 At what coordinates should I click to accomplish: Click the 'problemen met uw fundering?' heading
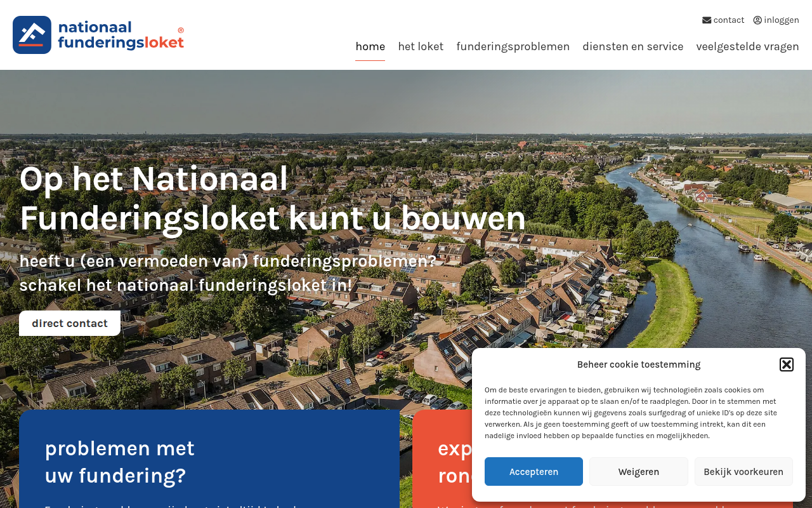[x=120, y=462]
